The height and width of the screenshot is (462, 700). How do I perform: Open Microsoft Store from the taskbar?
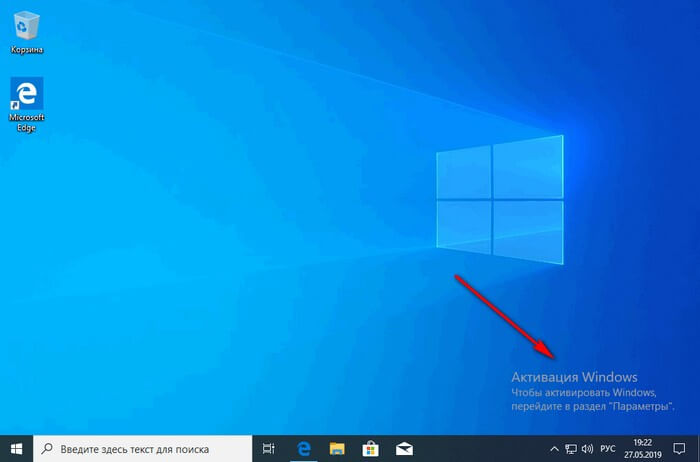pos(371,449)
